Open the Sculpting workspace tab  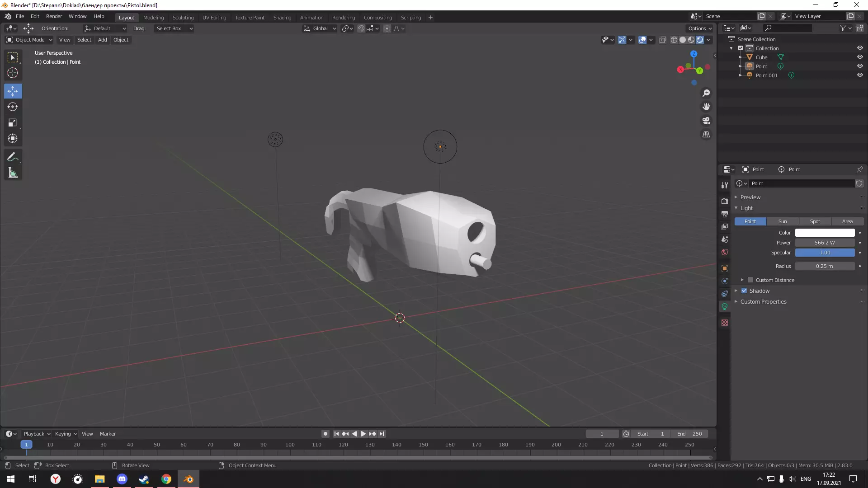tap(183, 18)
